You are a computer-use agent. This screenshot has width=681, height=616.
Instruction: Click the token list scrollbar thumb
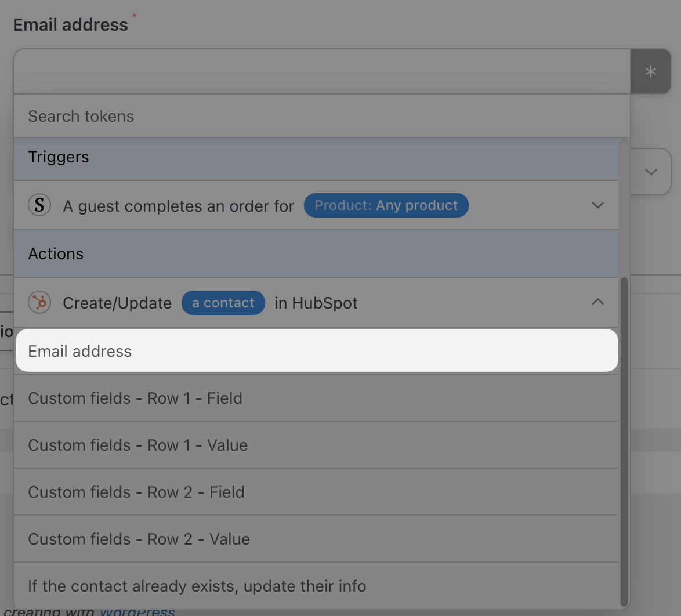point(624,442)
